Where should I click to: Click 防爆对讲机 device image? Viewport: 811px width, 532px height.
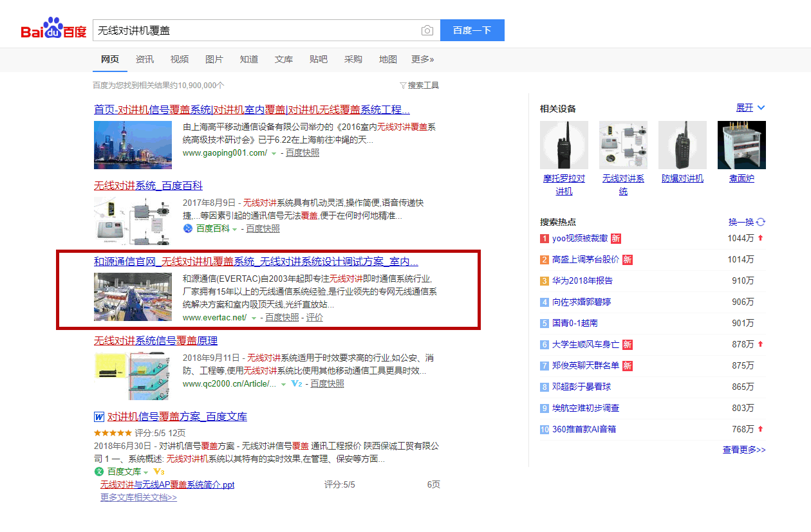(x=682, y=145)
